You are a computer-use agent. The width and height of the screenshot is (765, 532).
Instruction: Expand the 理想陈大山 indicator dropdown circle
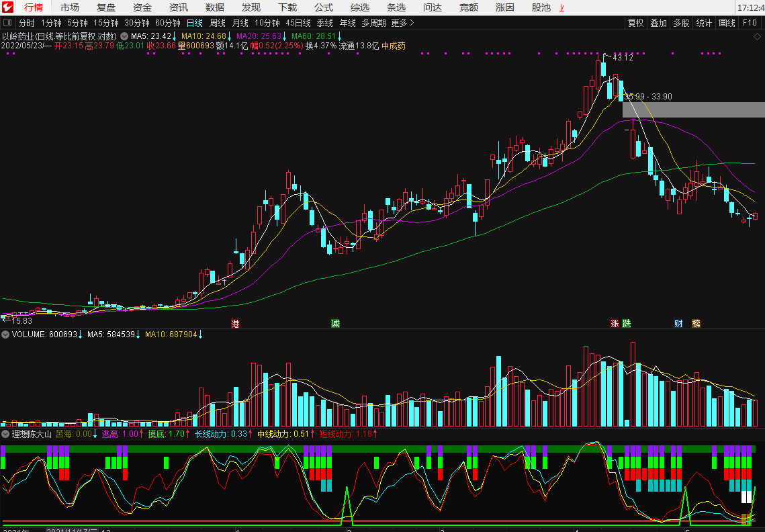tap(5, 434)
